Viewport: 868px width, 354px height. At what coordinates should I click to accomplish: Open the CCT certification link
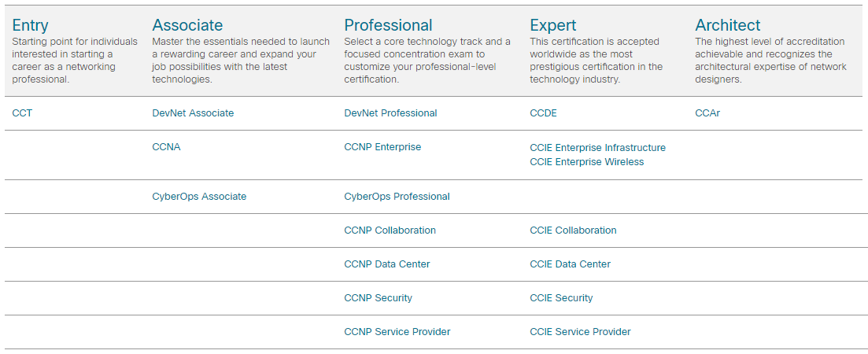[x=22, y=113]
